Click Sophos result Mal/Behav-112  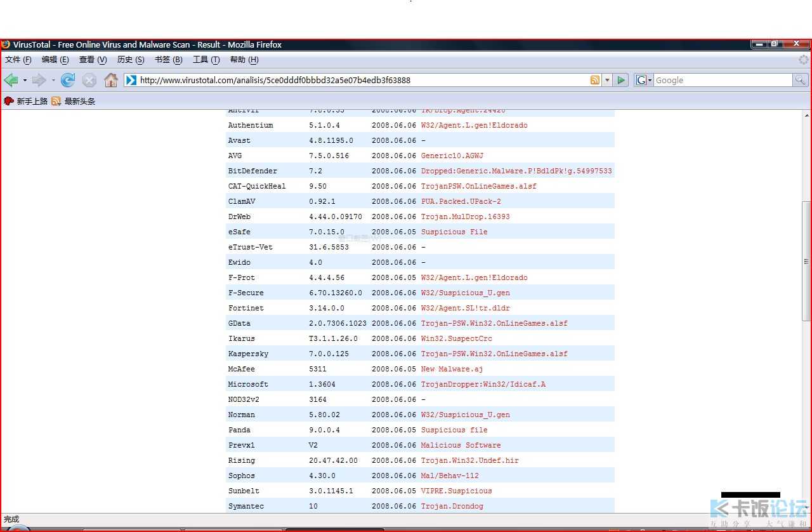[450, 475]
